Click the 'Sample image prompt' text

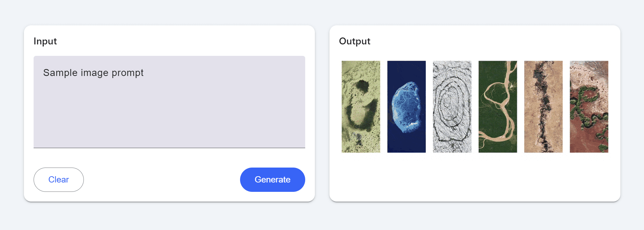[x=93, y=73]
